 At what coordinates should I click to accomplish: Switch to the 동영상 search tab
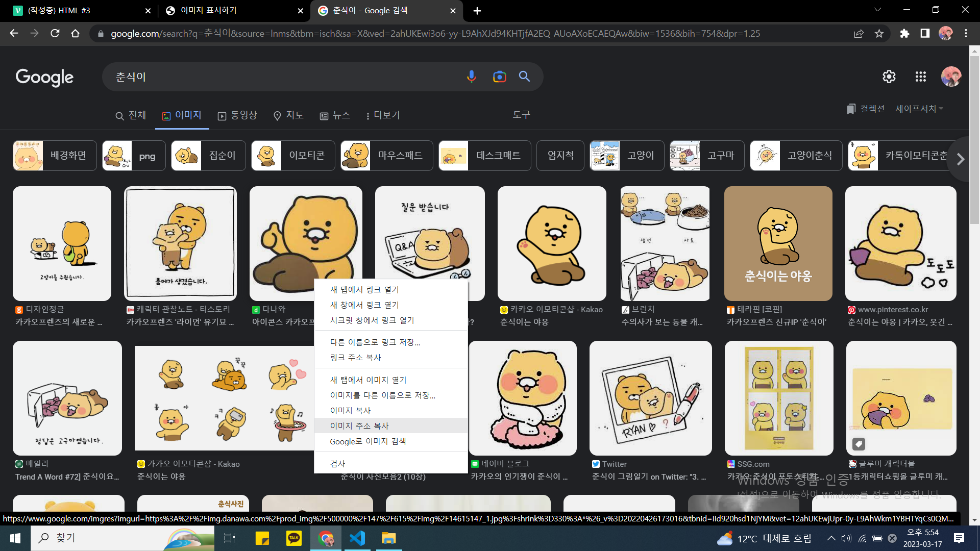(237, 115)
